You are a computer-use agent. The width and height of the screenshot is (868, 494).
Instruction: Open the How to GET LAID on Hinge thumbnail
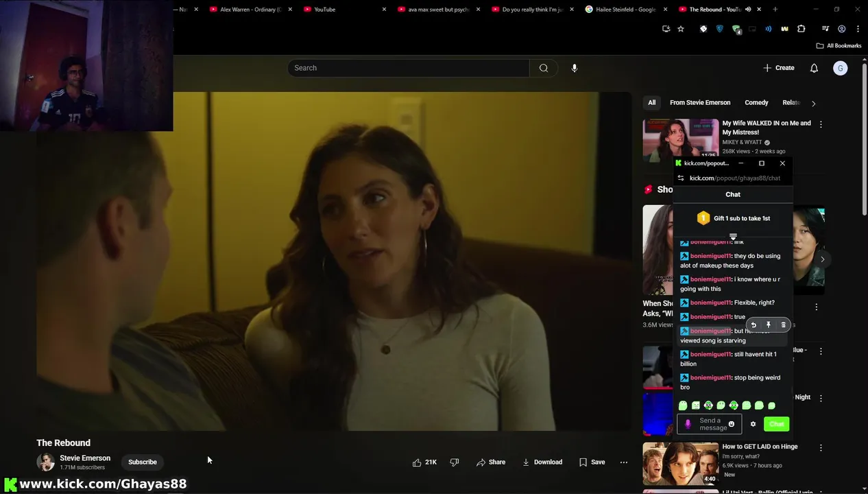tap(681, 463)
